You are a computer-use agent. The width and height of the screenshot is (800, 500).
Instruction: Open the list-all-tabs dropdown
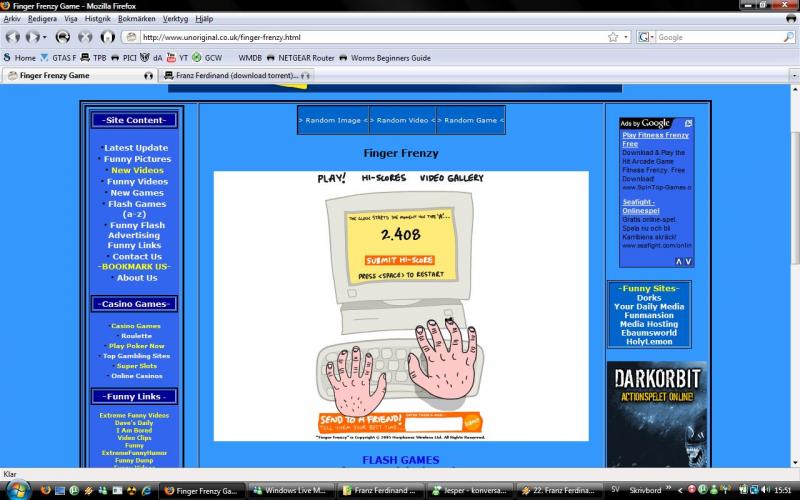pos(794,76)
